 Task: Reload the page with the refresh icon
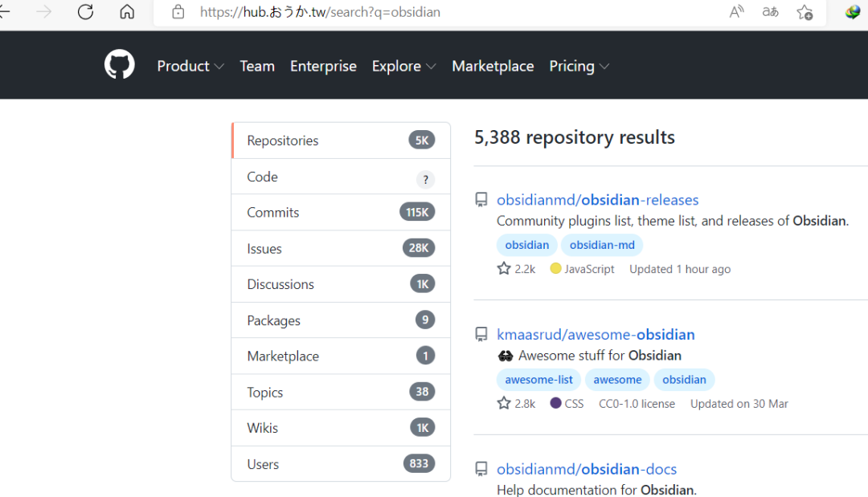pyautogui.click(x=85, y=11)
